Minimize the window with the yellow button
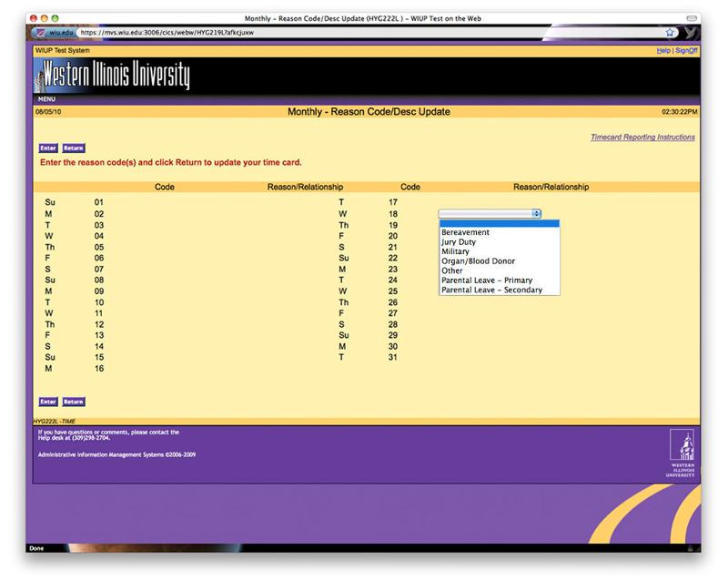Screen dimensions: 728x581 (x=44, y=18)
